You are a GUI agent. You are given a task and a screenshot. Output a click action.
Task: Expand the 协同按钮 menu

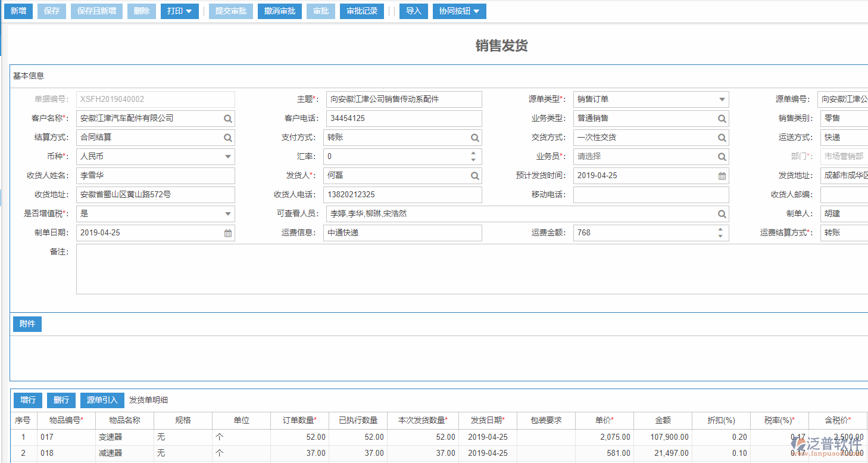point(459,11)
